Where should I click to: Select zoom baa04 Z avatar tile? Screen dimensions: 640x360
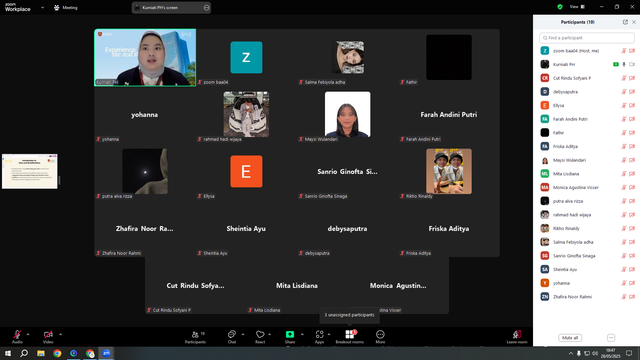tap(246, 58)
